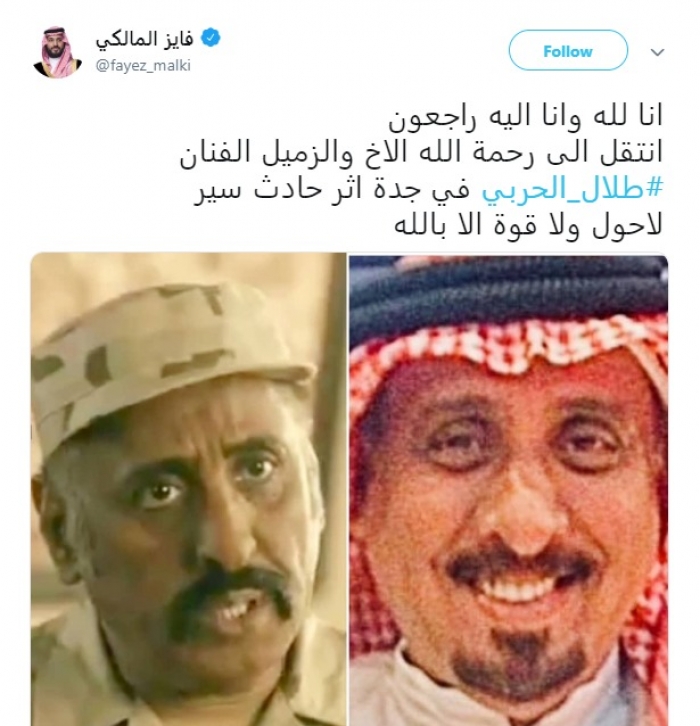Viewport: 700px width, 726px height.
Task: Open the left photo with camouflage cap
Action: point(188,489)
